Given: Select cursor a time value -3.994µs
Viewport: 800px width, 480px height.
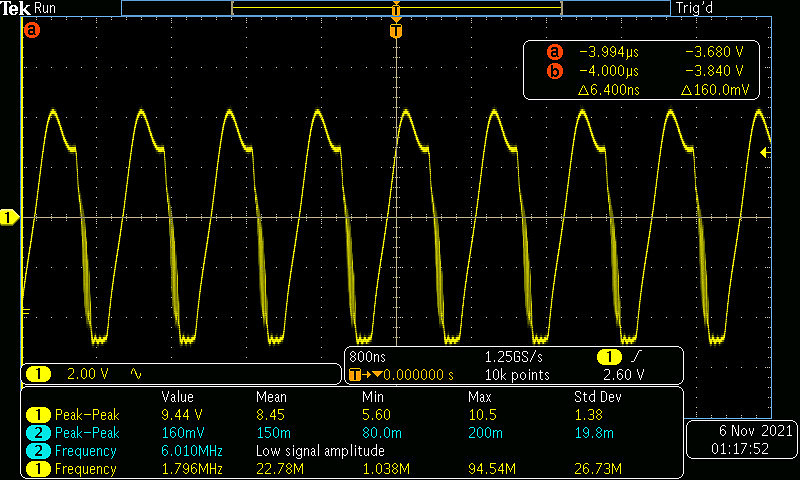Looking at the screenshot, I should click(x=609, y=52).
